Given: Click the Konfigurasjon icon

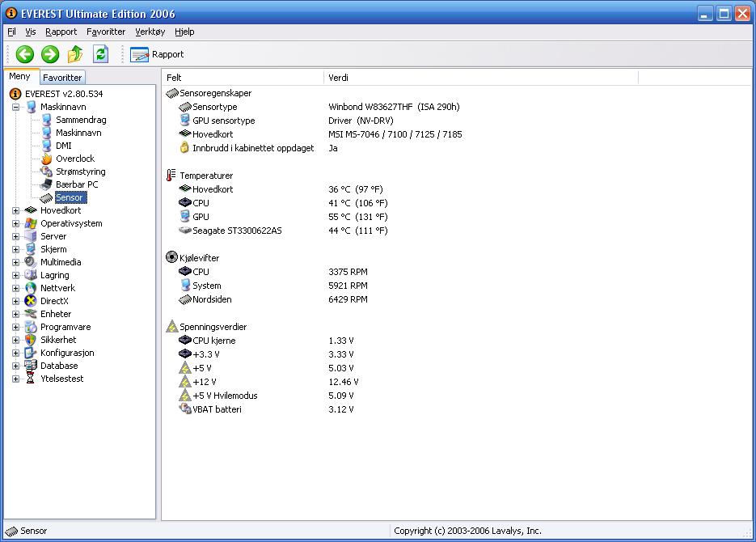Looking at the screenshot, I should [x=31, y=353].
